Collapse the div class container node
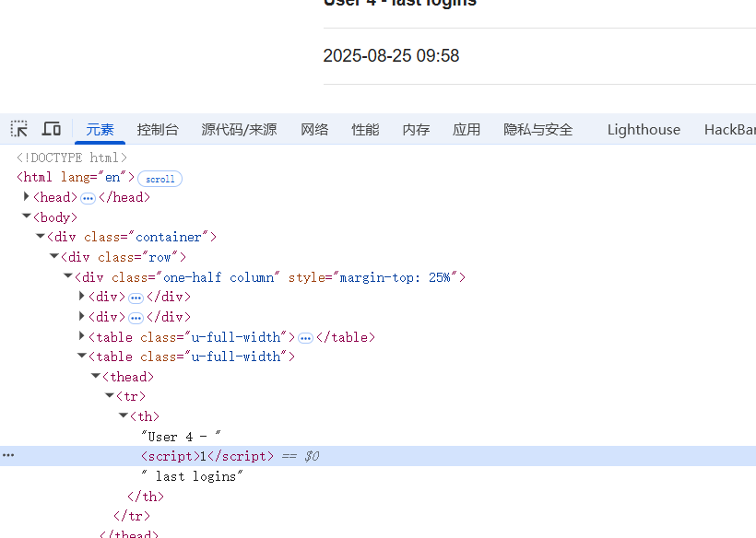 click(41, 236)
